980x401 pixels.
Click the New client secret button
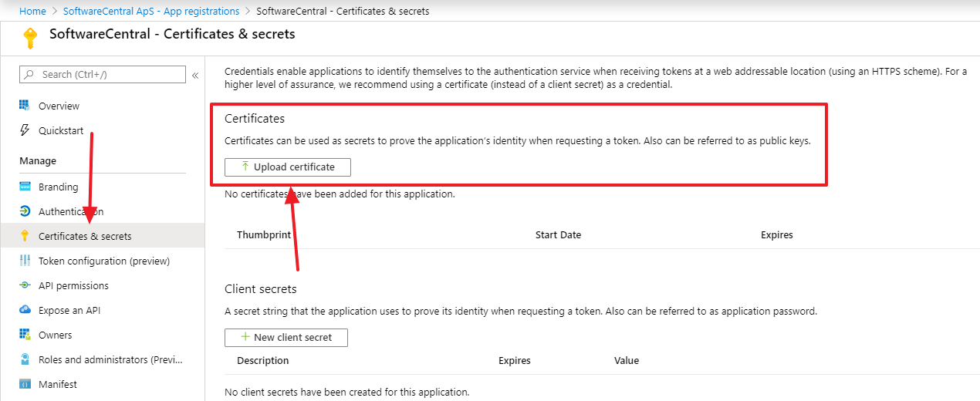pyautogui.click(x=286, y=337)
